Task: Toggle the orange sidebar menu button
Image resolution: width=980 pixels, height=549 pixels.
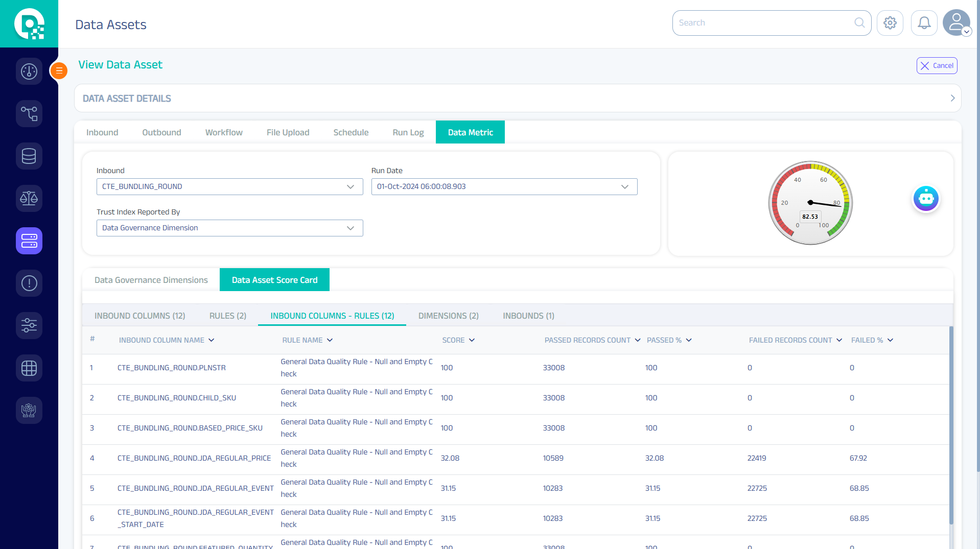Action: click(x=59, y=70)
